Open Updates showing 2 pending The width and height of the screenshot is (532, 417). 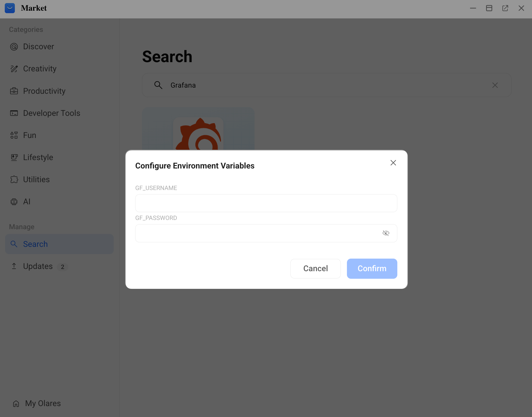tap(38, 266)
